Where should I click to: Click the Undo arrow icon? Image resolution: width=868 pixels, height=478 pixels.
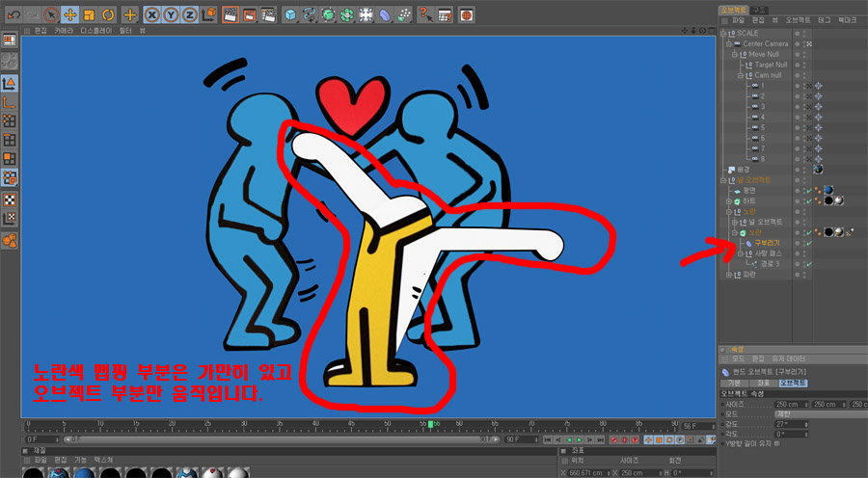pos(14,15)
